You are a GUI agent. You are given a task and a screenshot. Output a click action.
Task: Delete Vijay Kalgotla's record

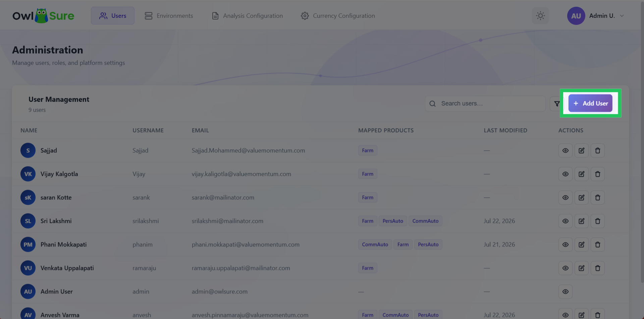pos(598,174)
